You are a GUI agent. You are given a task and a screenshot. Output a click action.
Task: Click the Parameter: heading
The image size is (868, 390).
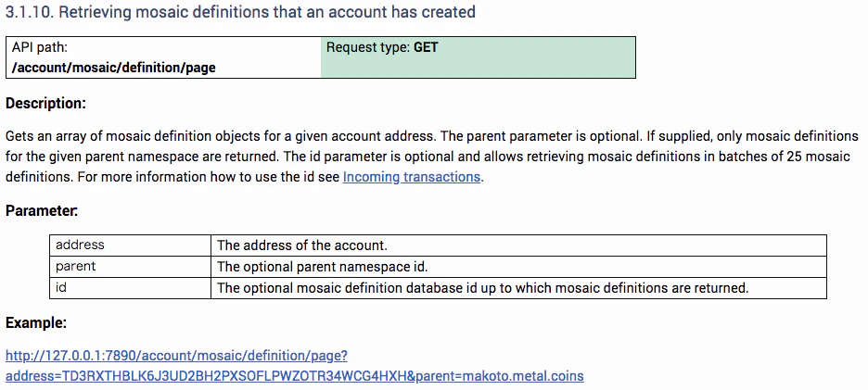(42, 211)
